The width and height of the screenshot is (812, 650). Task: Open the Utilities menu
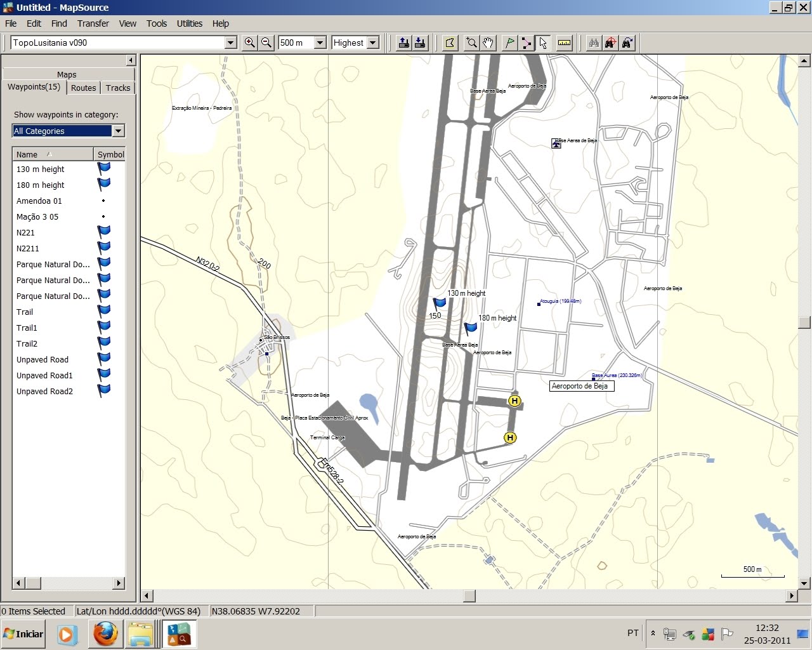tap(190, 23)
